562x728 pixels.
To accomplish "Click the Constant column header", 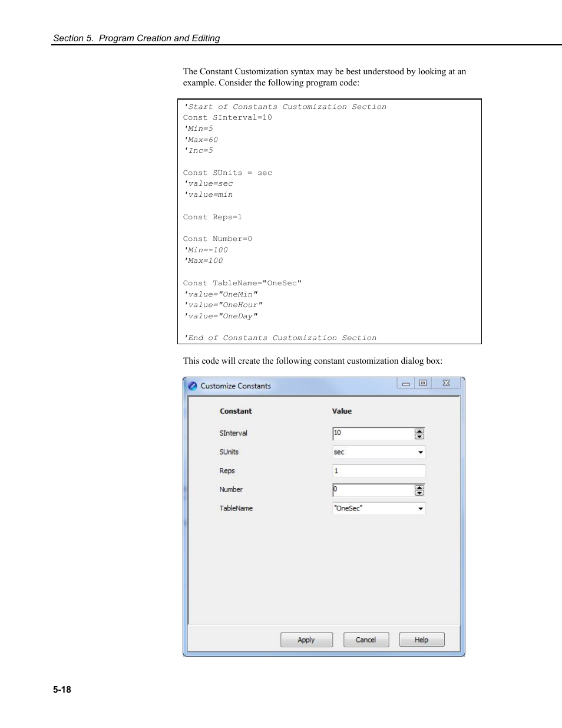I will point(236,411).
